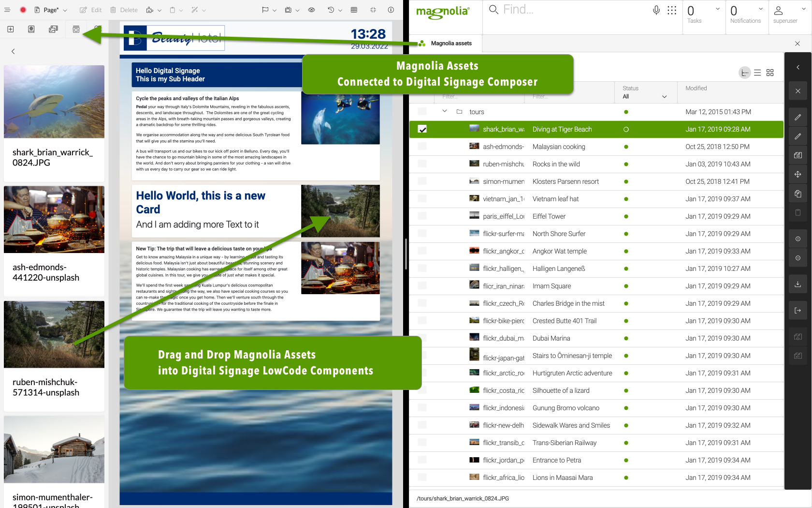
Task: Switch to thumbnail grid view of assets
Action: 770,73
